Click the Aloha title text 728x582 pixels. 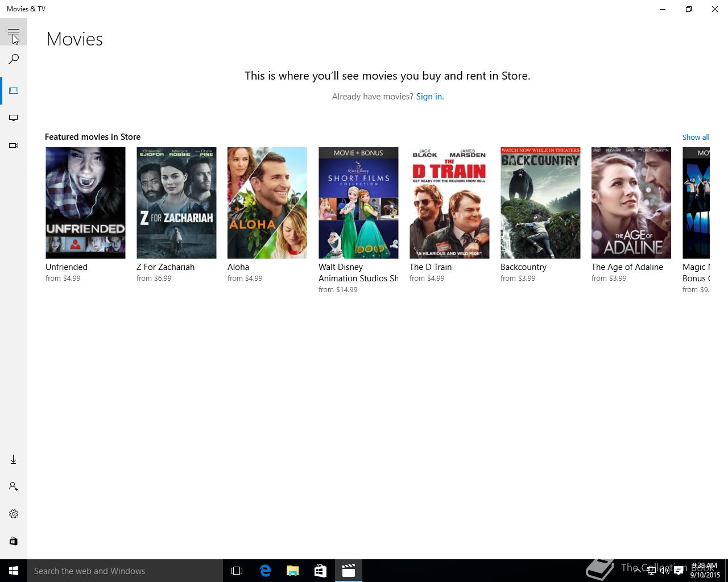[238, 267]
